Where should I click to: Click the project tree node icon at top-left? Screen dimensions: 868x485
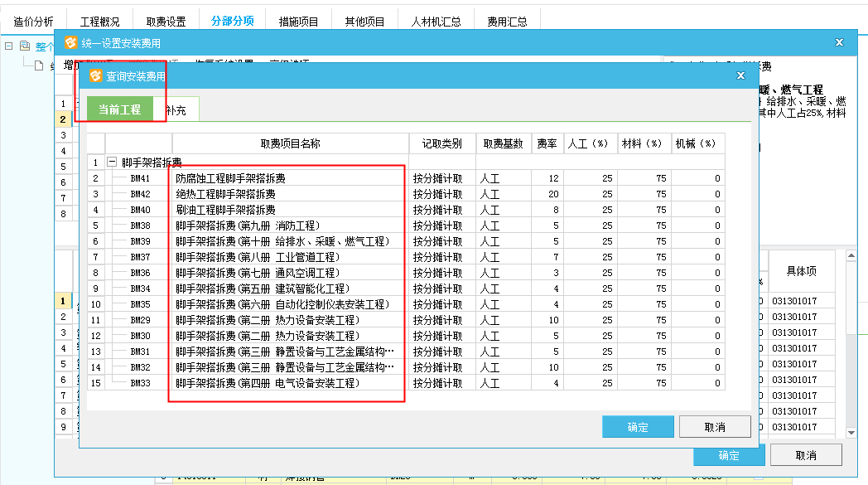(x=24, y=46)
